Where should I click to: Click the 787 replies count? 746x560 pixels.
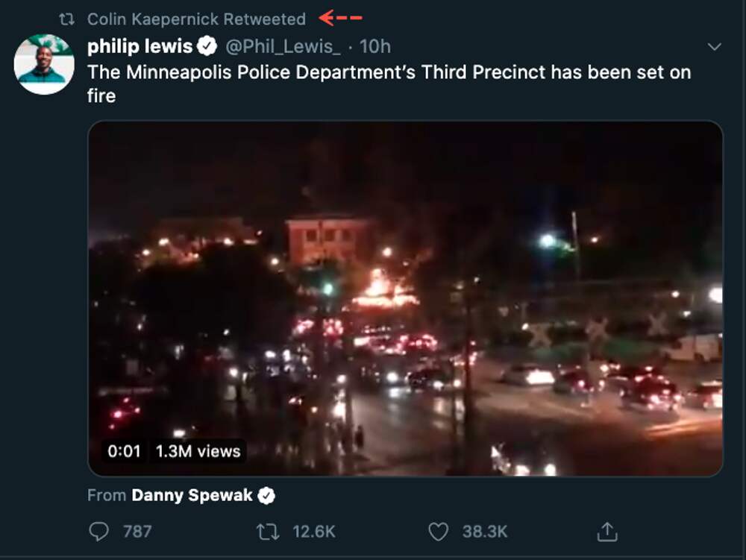pos(137,531)
